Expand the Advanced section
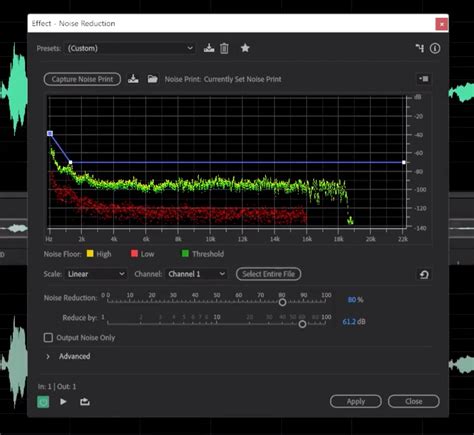The image size is (474, 435). 48,356
